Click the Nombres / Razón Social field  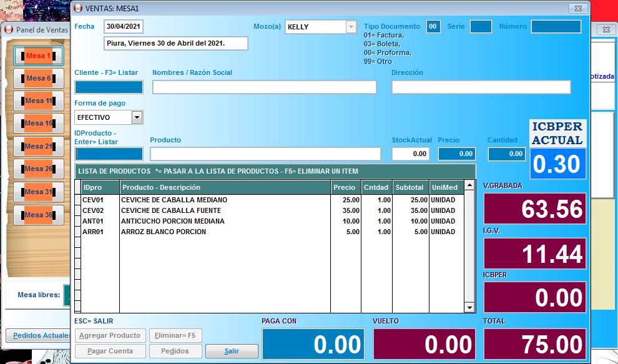point(264,87)
